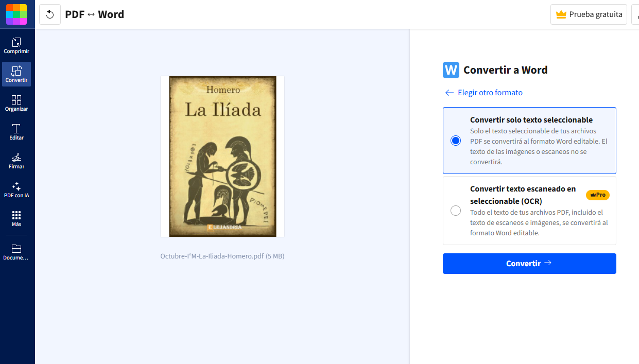Screen dimensions: 639x364
Task: Click the blue Word W icon
Action: (x=451, y=70)
